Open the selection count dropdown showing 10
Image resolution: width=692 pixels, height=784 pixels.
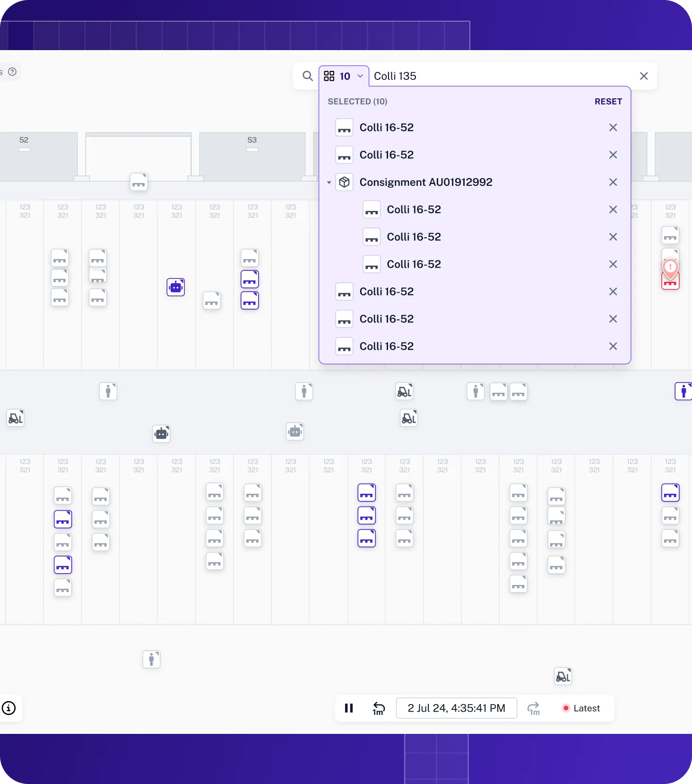click(344, 76)
